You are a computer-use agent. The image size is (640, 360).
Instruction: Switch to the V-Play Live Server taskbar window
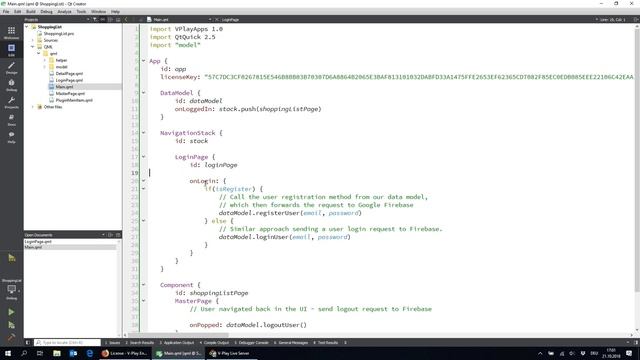pyautogui.click(x=231, y=353)
